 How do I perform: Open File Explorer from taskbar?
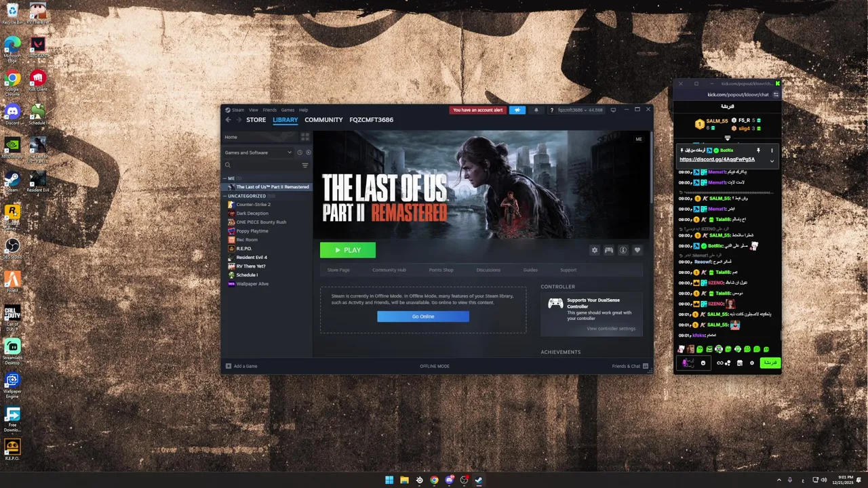point(404,480)
